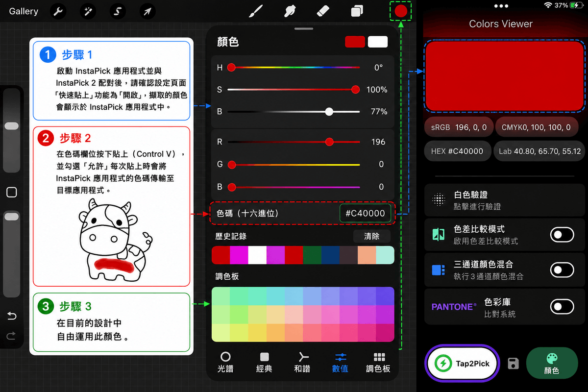Pick the navy blue history swatch
Image resolution: width=588 pixels, height=392 pixels.
[330, 255]
